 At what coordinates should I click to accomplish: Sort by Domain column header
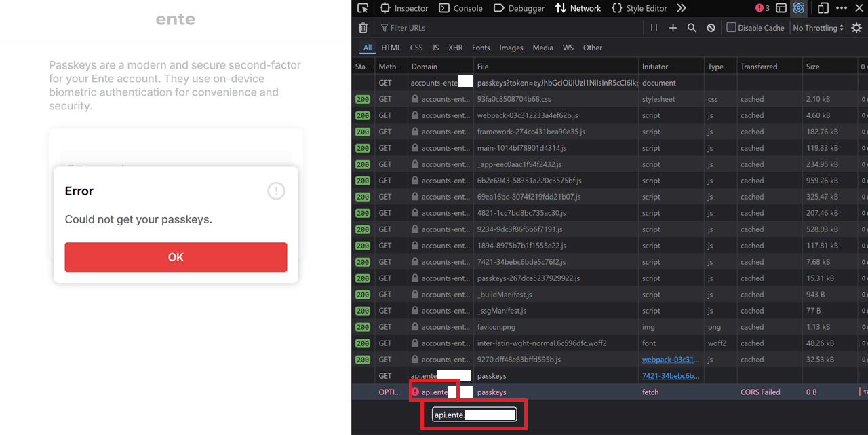[x=440, y=67]
